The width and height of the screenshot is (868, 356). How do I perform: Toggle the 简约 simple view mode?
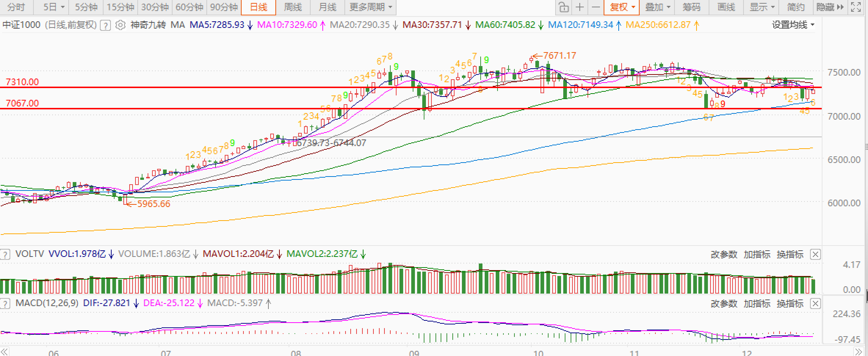tap(796, 7)
